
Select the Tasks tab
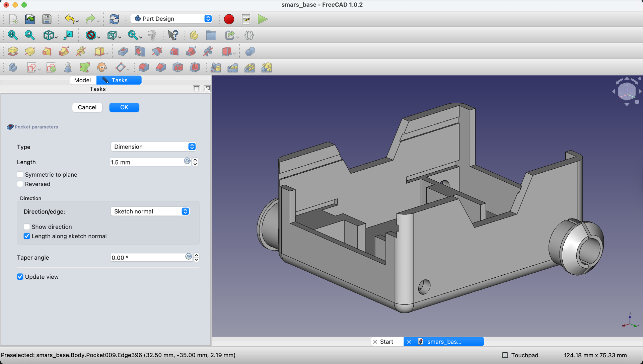tap(119, 80)
